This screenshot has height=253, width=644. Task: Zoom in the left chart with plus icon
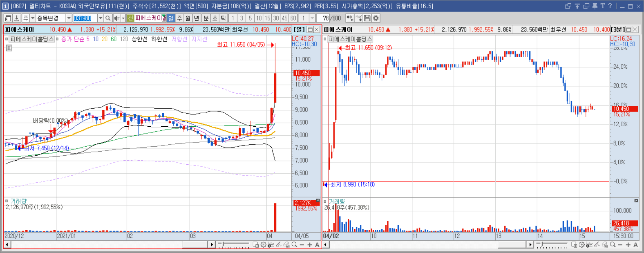point(310,245)
